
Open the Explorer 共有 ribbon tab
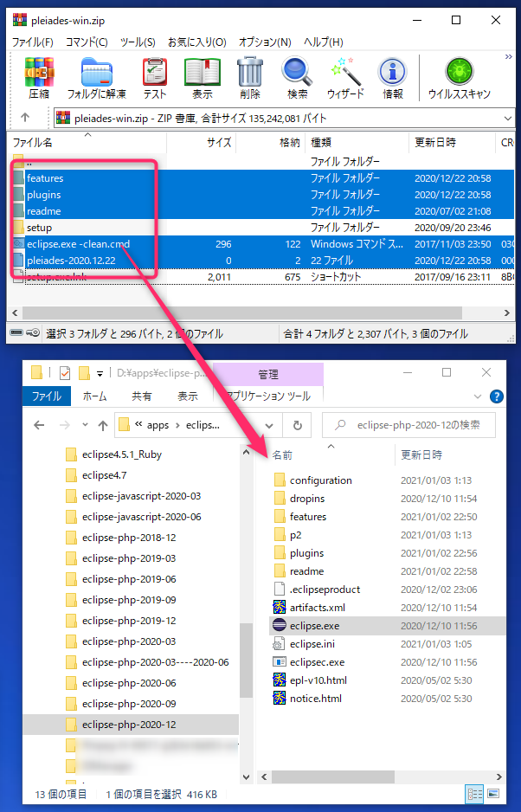[141, 396]
